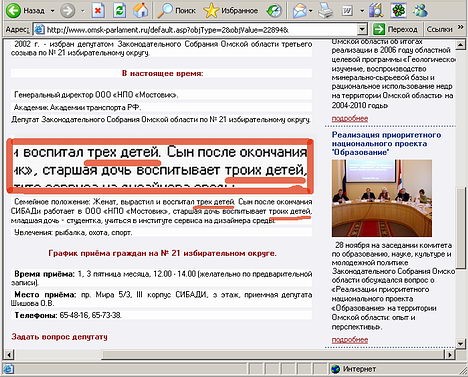468x377 pixels.
Task: Open the Messenger people icon
Action: click(x=420, y=11)
